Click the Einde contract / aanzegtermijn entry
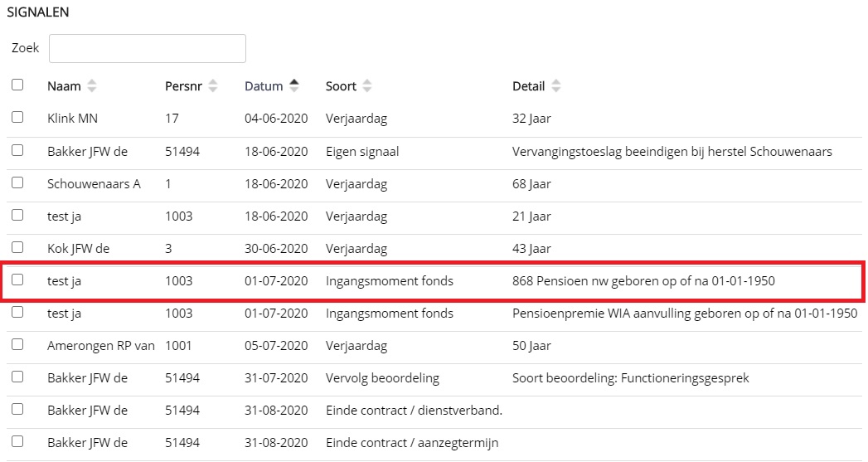Viewport: 868px width, 462px height. [x=412, y=443]
